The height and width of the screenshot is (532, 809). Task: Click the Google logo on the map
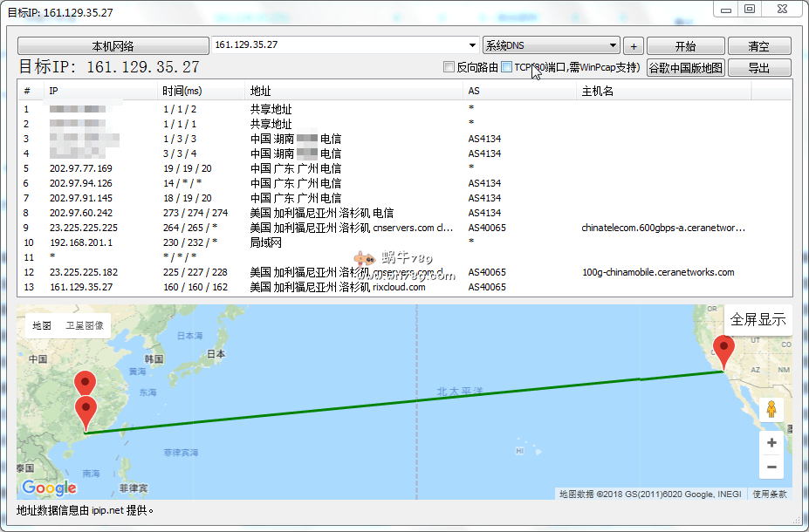pyautogui.click(x=49, y=488)
